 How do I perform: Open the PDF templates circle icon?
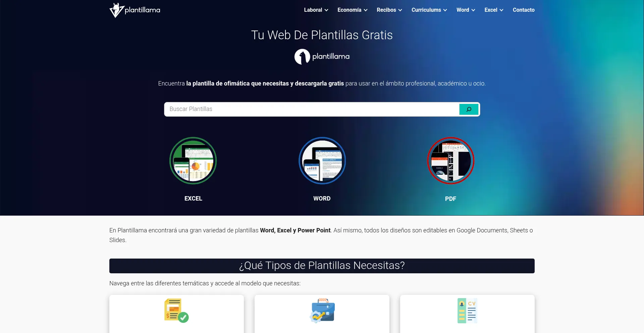pyautogui.click(x=450, y=161)
